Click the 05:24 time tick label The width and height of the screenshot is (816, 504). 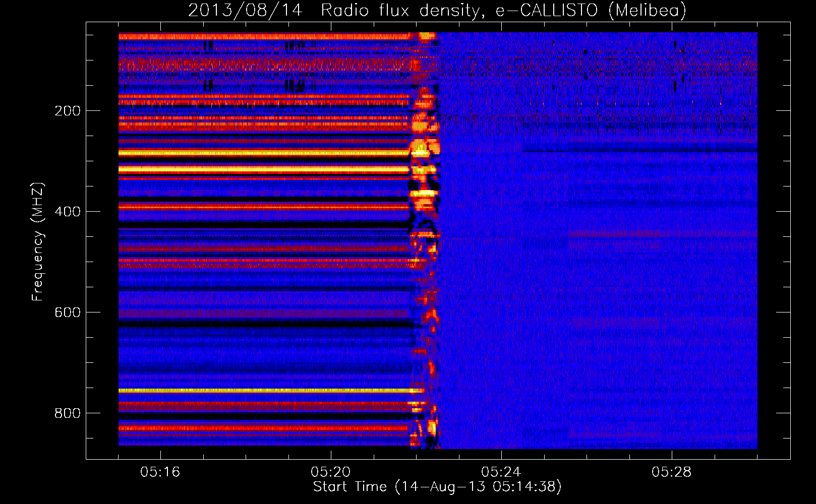501,472
